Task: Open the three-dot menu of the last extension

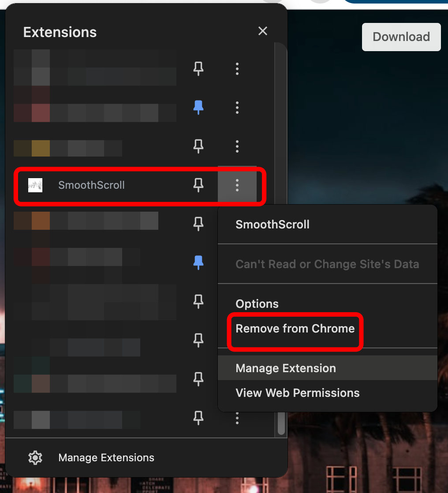Action: point(237,418)
